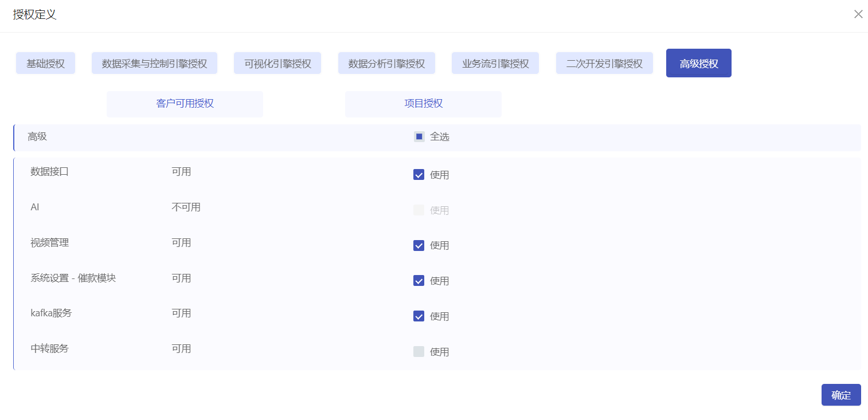This screenshot has width=868, height=420.
Task: Click the 客户可用授权 column header
Action: (x=185, y=104)
